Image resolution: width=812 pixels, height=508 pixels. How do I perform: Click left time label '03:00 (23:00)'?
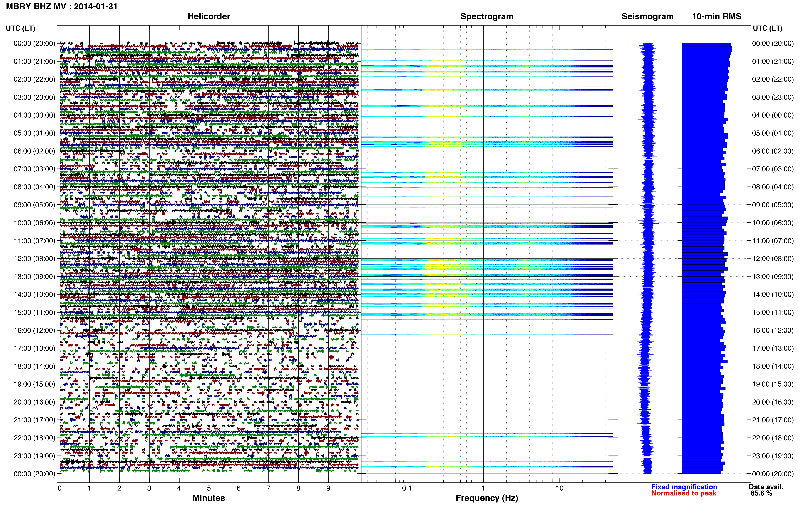(34, 97)
